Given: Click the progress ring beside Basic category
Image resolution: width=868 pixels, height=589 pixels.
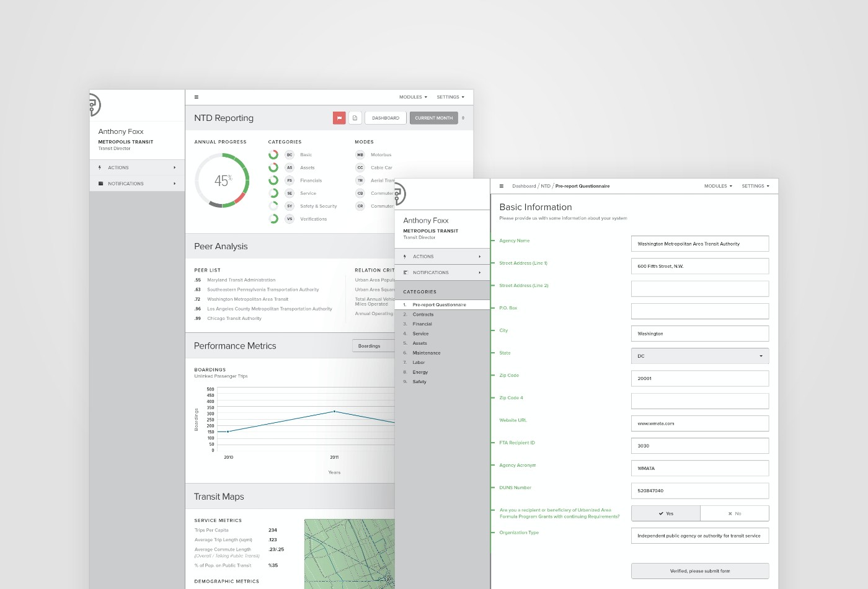Looking at the screenshot, I should [273, 155].
